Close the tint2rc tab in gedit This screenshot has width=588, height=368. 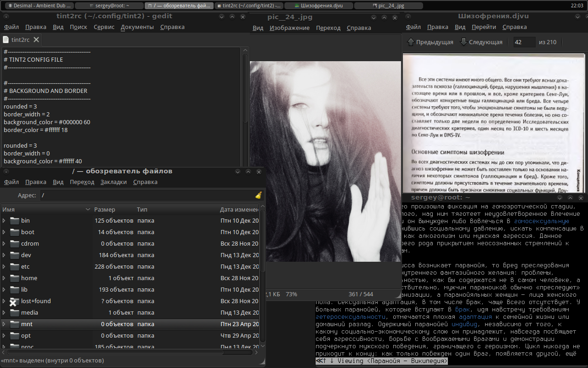36,40
